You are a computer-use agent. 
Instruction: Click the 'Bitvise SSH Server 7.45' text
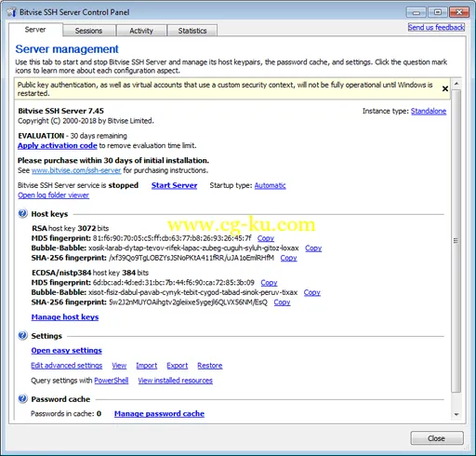click(x=61, y=111)
